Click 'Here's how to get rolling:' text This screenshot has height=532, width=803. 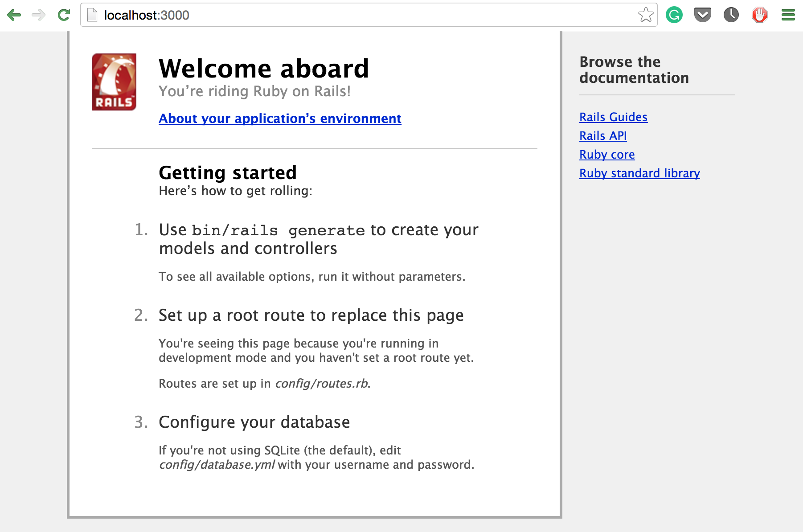(236, 191)
